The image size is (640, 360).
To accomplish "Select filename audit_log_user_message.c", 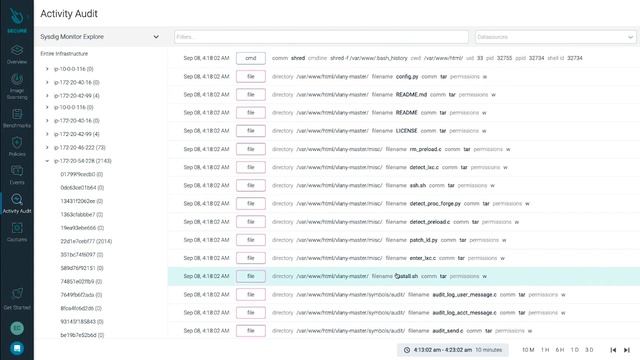I will [464, 294].
